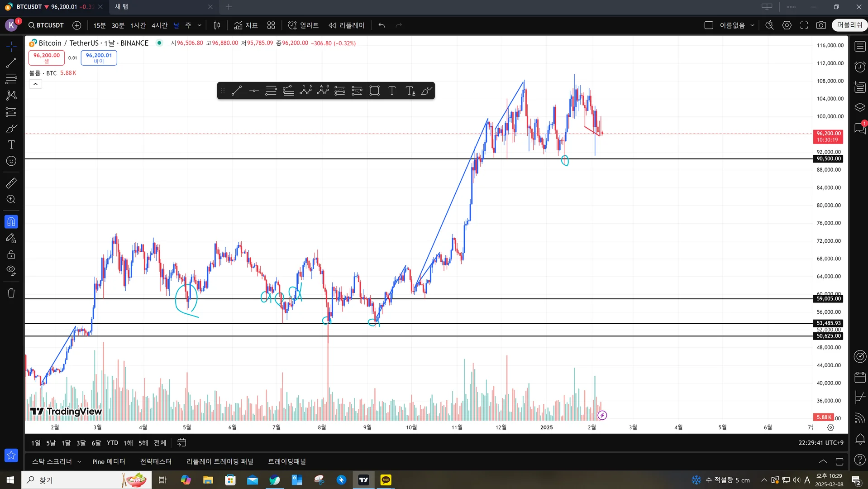The height and width of the screenshot is (489, 868).
Task: Switch to the 15분 timeframe
Action: pyautogui.click(x=100, y=25)
